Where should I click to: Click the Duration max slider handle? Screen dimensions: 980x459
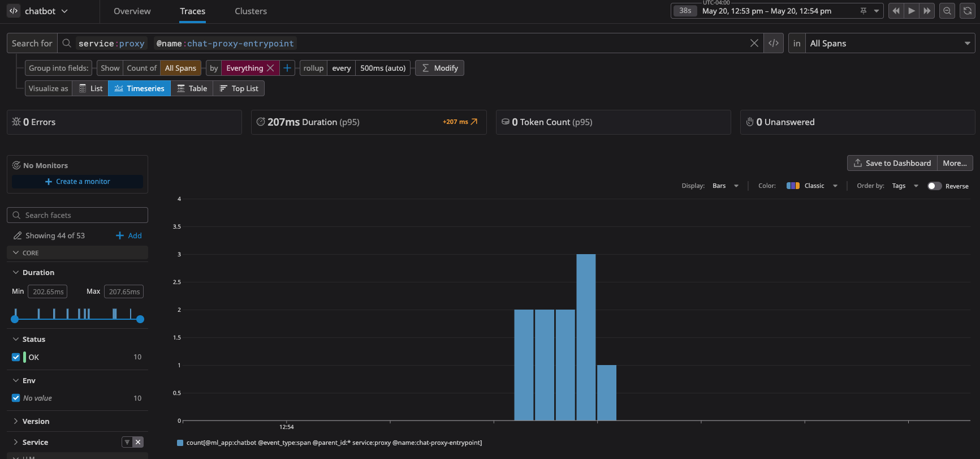[x=140, y=319]
